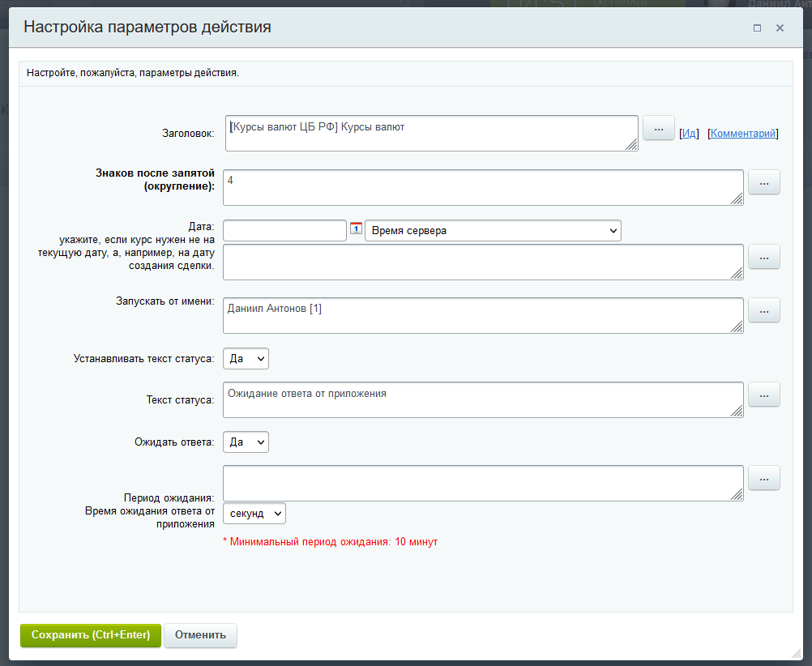
Task: Click the Ид link
Action: pyautogui.click(x=688, y=134)
